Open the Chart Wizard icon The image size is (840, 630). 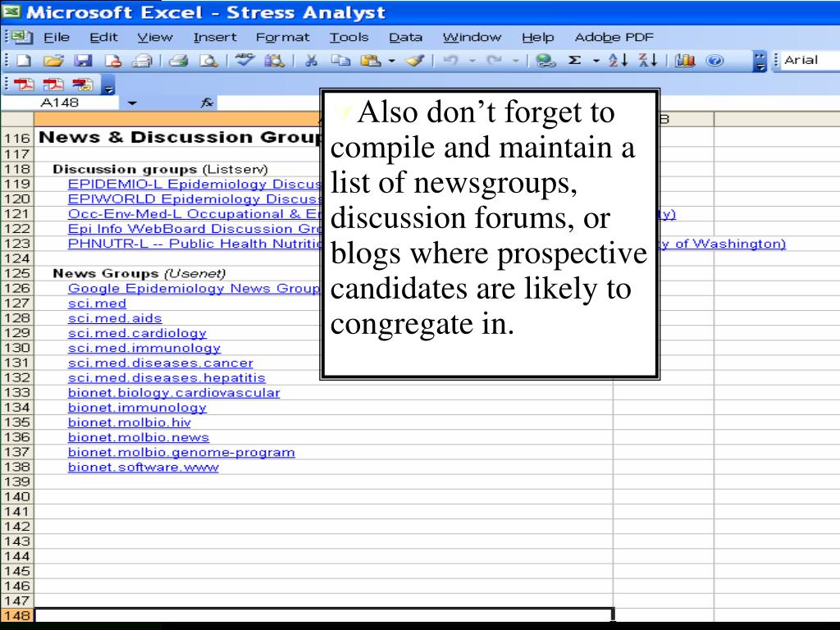685,61
